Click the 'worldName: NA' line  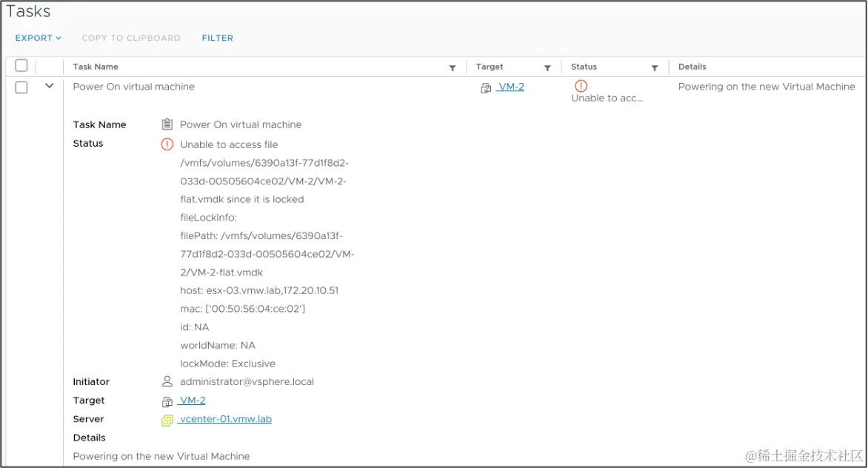click(x=218, y=346)
